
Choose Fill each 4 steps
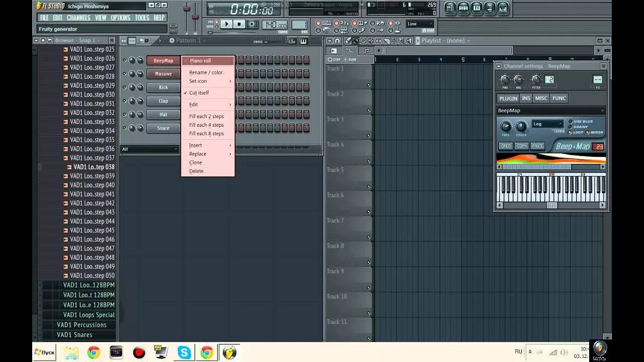tap(208, 125)
